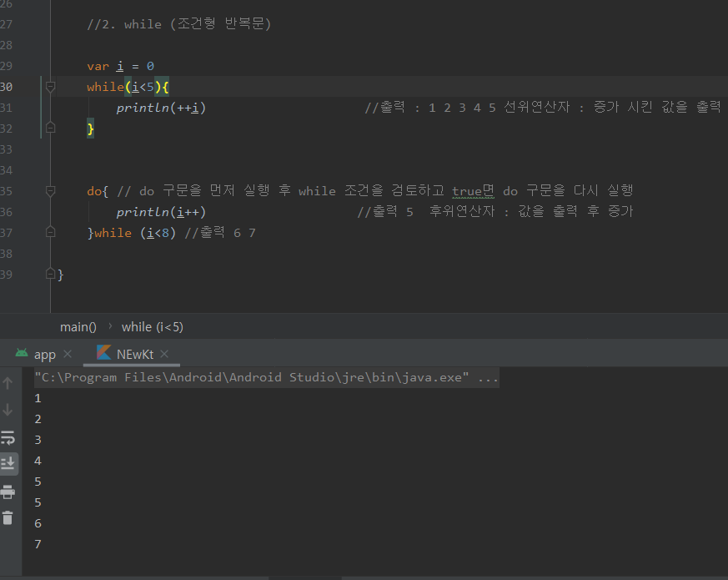Click the Print console output icon
The image size is (728, 580).
pos(8,492)
